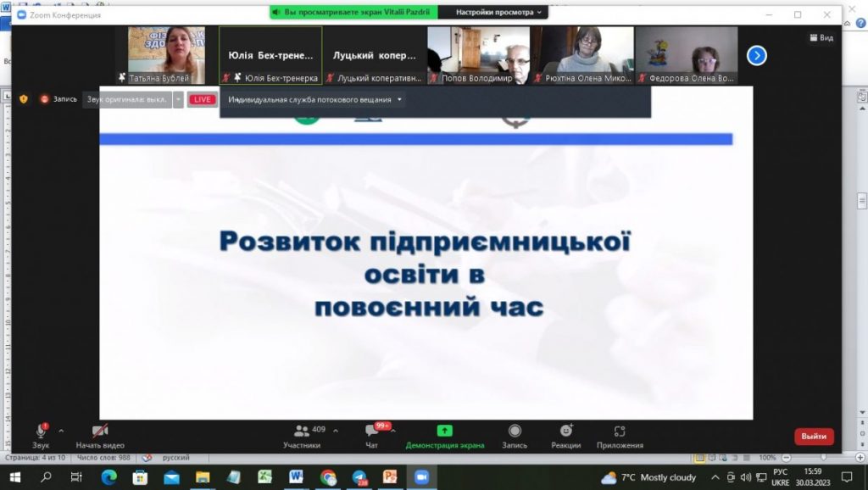868x490 pixels.
Task: Click the Word zoom slider in status bar
Action: point(822,458)
